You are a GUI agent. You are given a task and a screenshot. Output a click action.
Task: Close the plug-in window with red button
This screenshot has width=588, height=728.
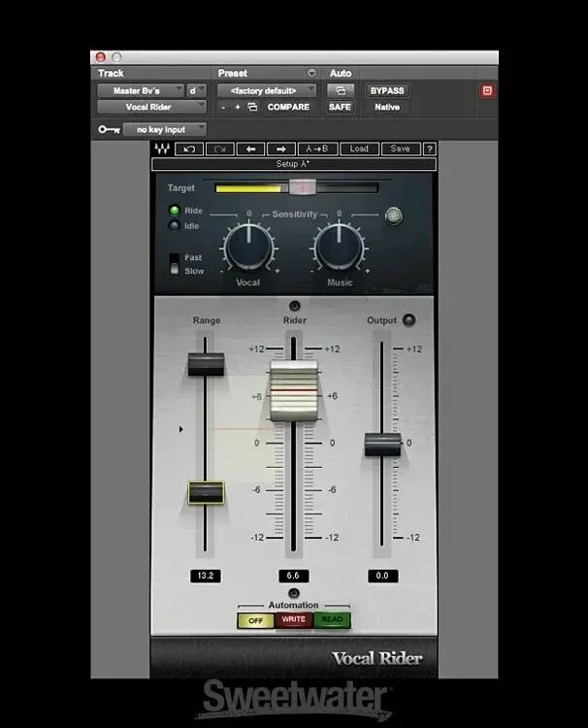click(101, 57)
